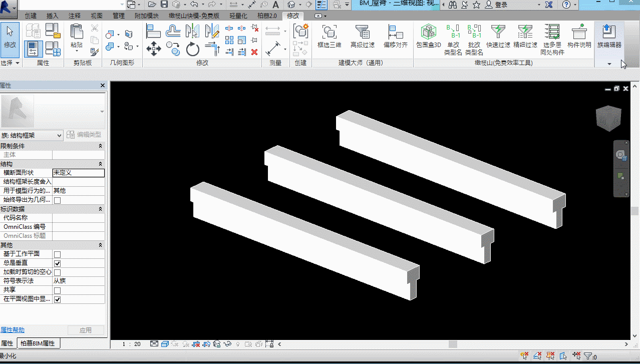Click the Mirror Pick Axis tool
The height and width of the screenshot is (364, 640).
click(192, 31)
